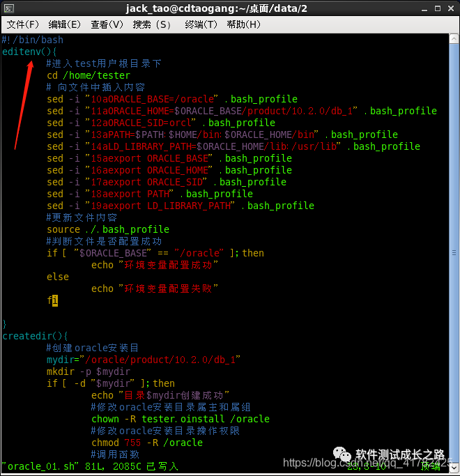Click the '#创建oracle安装目' comment
The height and width of the screenshot is (476, 460).
(x=93, y=348)
